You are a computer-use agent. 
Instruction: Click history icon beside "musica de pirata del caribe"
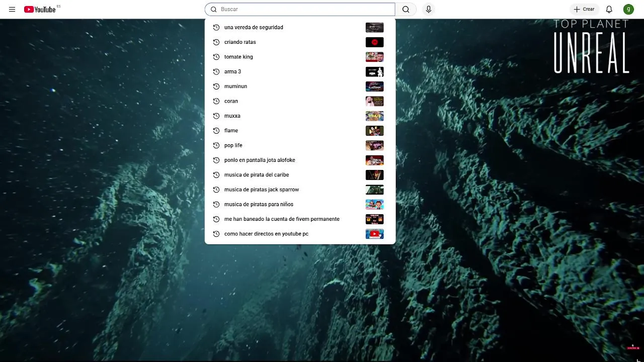[x=216, y=175]
